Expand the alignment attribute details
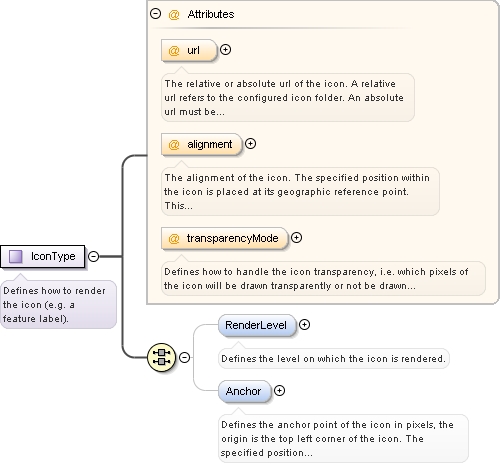 [250, 144]
